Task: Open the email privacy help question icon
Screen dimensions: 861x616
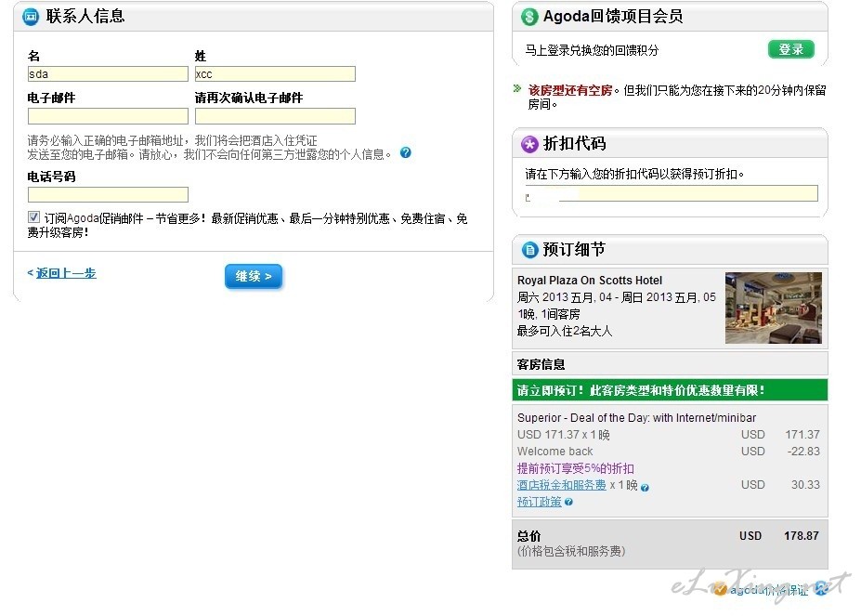Action: [x=406, y=152]
